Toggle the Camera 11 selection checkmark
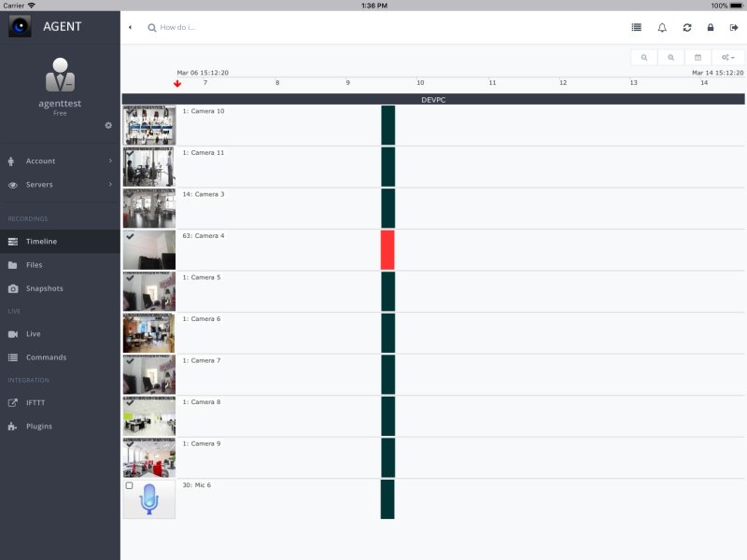Image resolution: width=747 pixels, height=560 pixels. coord(130,154)
